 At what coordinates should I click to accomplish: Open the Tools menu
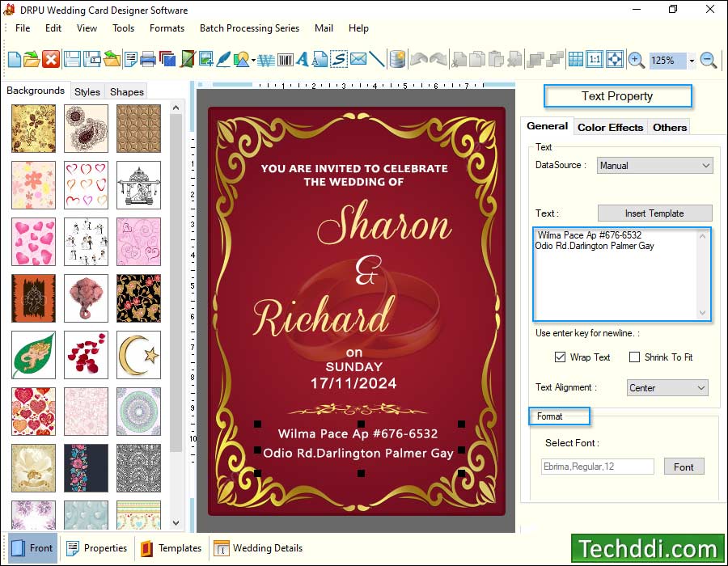(x=124, y=28)
